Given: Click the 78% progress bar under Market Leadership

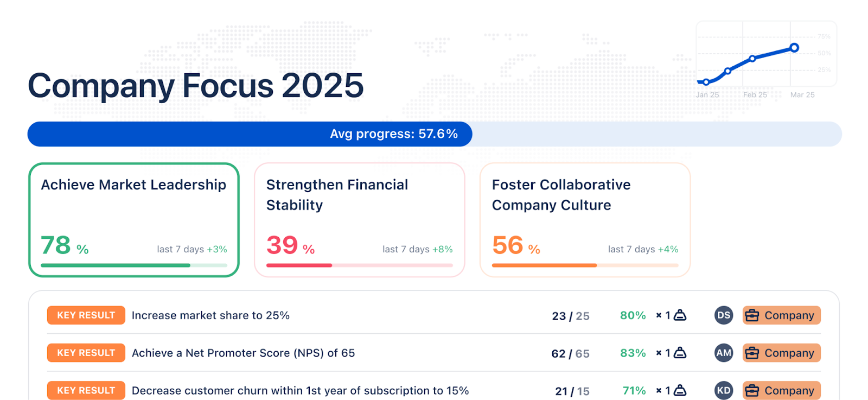Looking at the screenshot, I should [x=133, y=265].
